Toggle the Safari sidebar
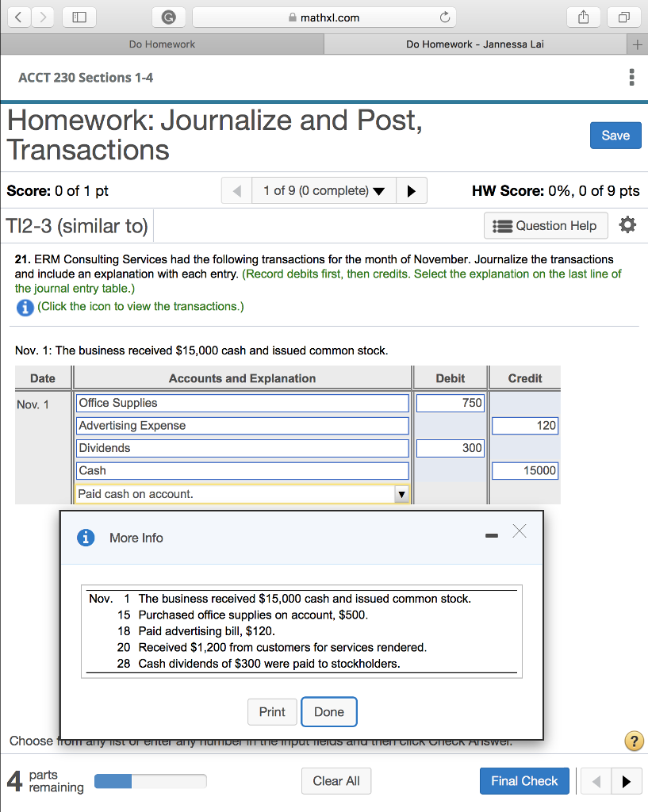 pyautogui.click(x=79, y=17)
